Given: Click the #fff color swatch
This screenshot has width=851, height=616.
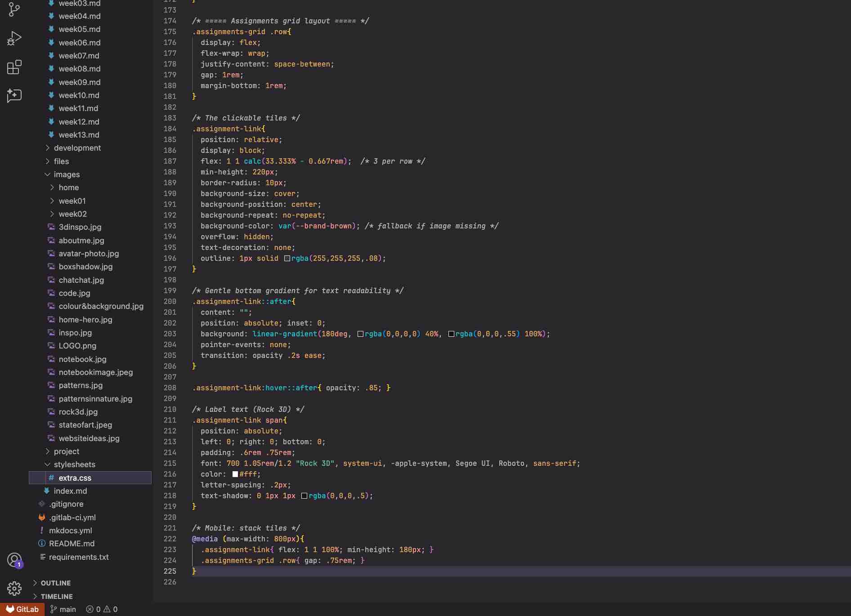Looking at the screenshot, I should (x=235, y=474).
